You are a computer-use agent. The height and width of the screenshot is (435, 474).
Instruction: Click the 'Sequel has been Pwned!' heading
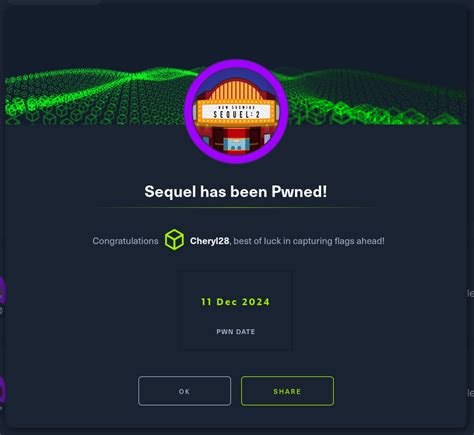click(236, 192)
